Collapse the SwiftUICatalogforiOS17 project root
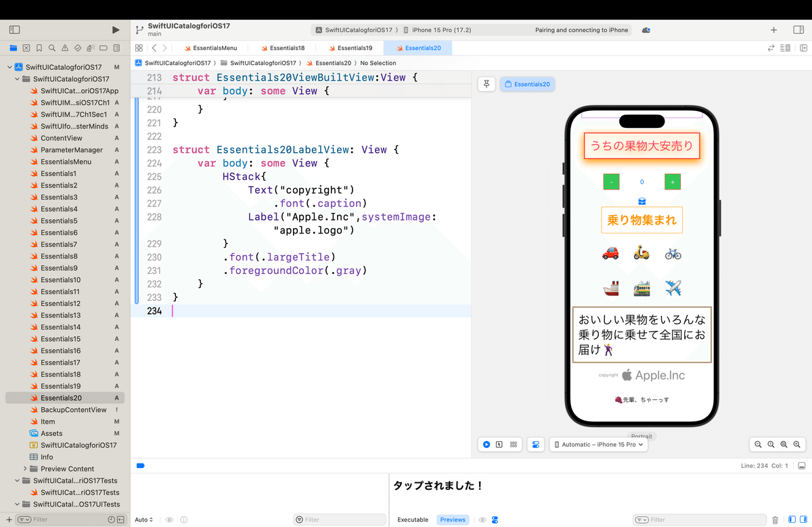 tap(9, 67)
